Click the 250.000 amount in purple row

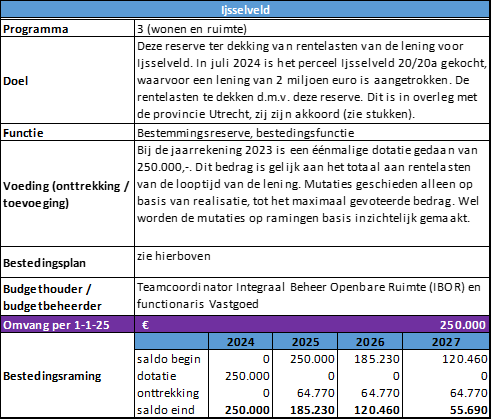tap(462, 325)
